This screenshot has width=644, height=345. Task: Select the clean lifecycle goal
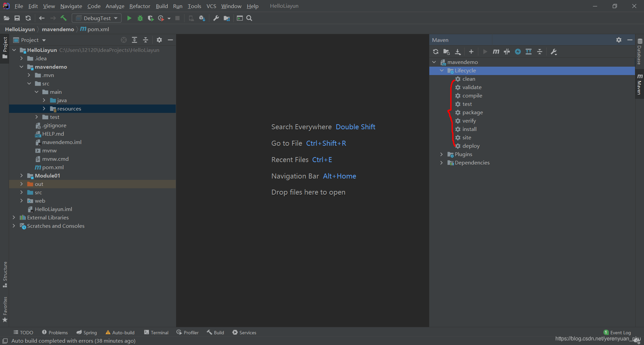click(x=469, y=79)
